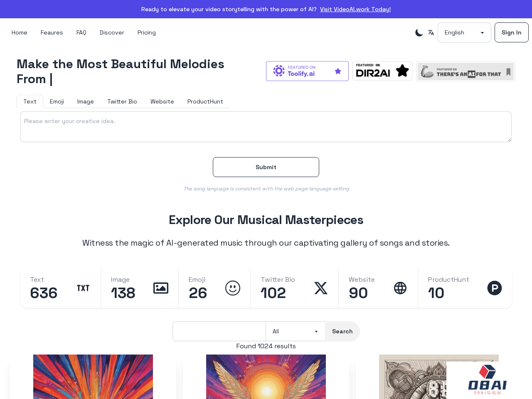Click the Search button
Image resolution: width=532 pixels, height=399 pixels.
342,331
